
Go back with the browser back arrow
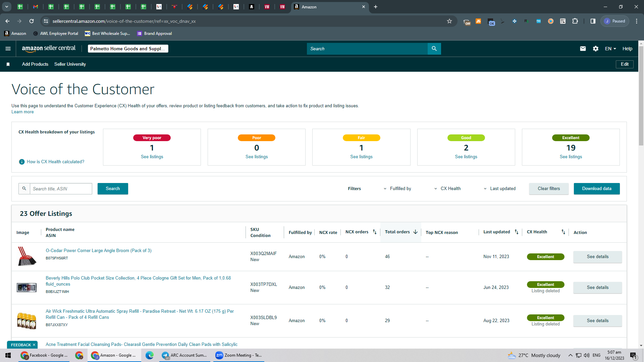point(7,21)
